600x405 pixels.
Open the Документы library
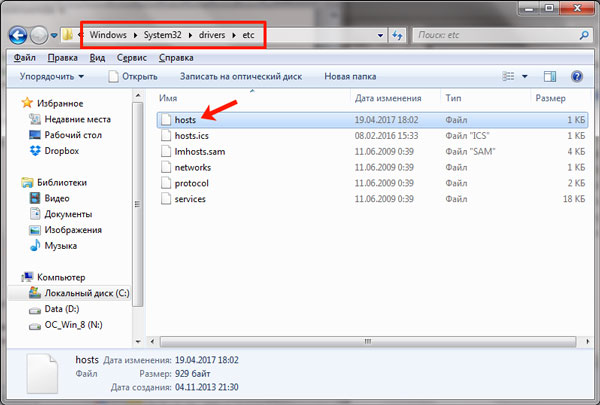69,214
